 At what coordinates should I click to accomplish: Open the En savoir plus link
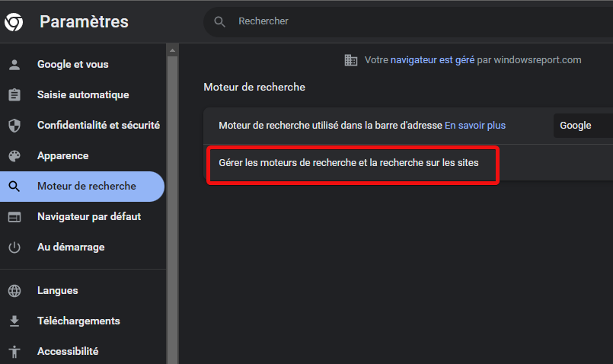point(475,126)
